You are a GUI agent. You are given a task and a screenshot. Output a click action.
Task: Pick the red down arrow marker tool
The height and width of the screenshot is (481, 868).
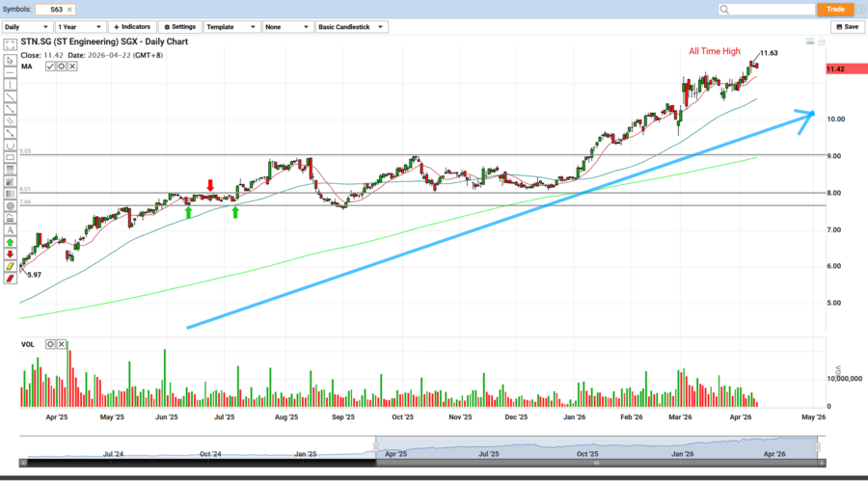[x=10, y=254]
